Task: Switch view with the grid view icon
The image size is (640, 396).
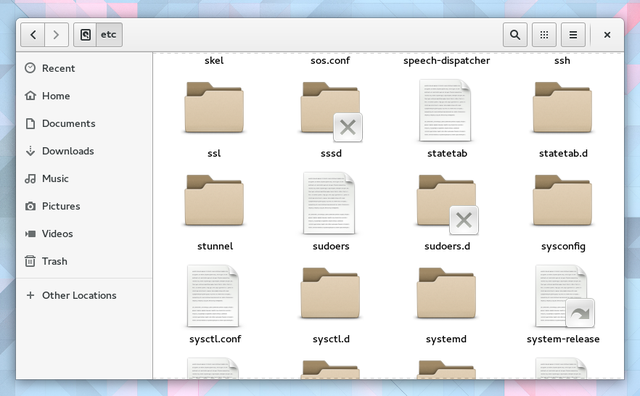Action: point(544,35)
